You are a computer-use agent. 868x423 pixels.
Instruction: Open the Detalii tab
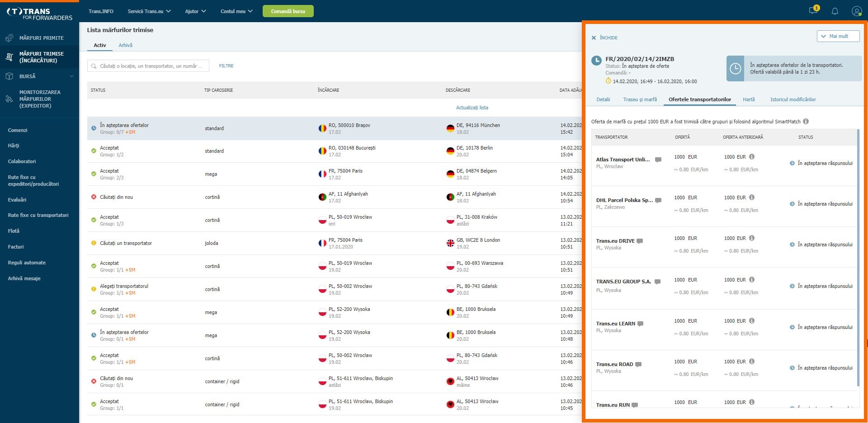(x=603, y=99)
